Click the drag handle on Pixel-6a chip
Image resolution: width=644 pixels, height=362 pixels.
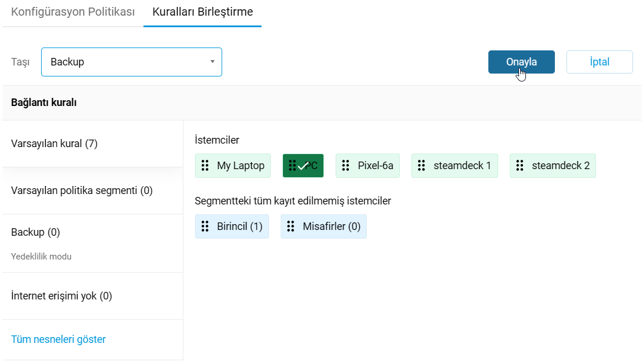click(x=345, y=166)
